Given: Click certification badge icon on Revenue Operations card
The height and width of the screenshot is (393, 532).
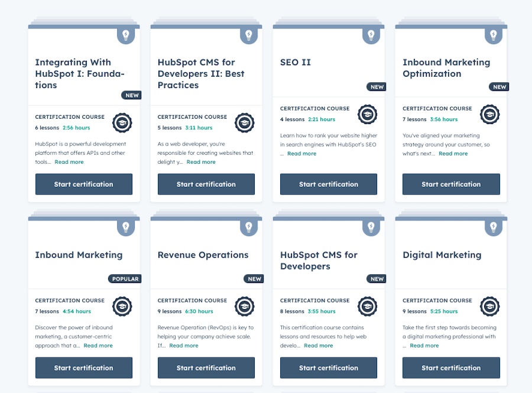Looking at the screenshot, I should [x=245, y=307].
